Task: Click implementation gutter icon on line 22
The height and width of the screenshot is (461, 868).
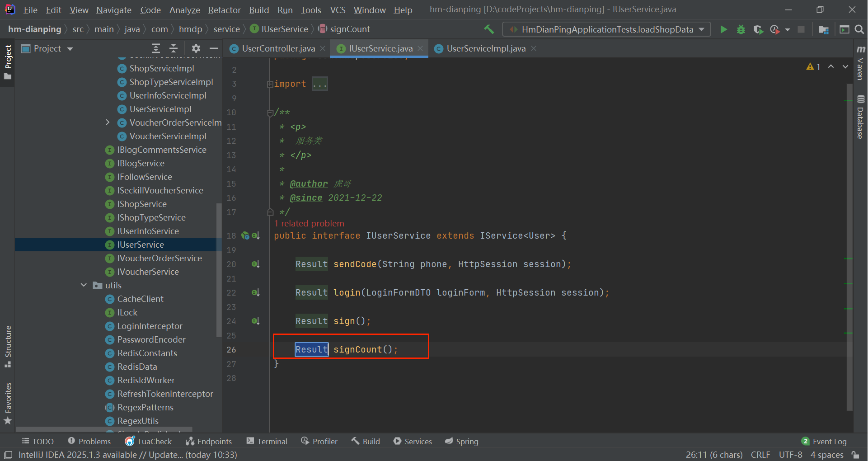Action: coord(256,292)
